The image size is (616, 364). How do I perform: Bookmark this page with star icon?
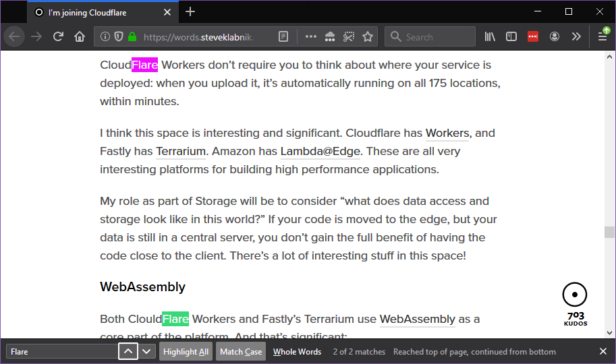tap(368, 37)
